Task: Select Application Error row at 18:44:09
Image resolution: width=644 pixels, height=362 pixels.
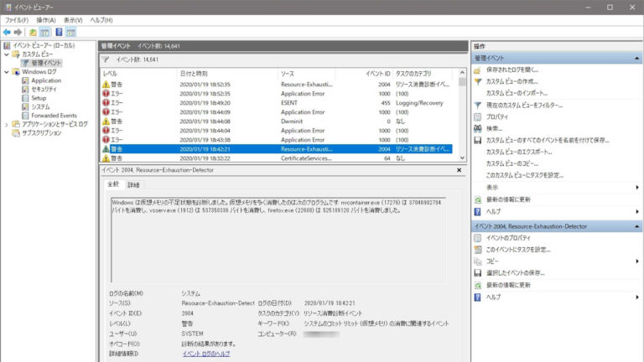Action: 277,112
